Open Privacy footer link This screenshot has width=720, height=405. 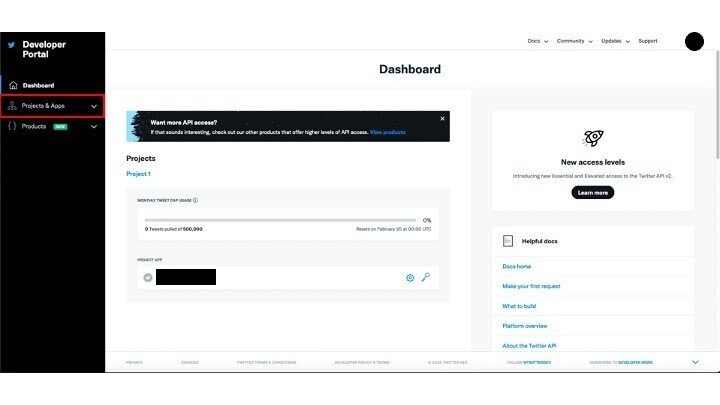coord(134,362)
